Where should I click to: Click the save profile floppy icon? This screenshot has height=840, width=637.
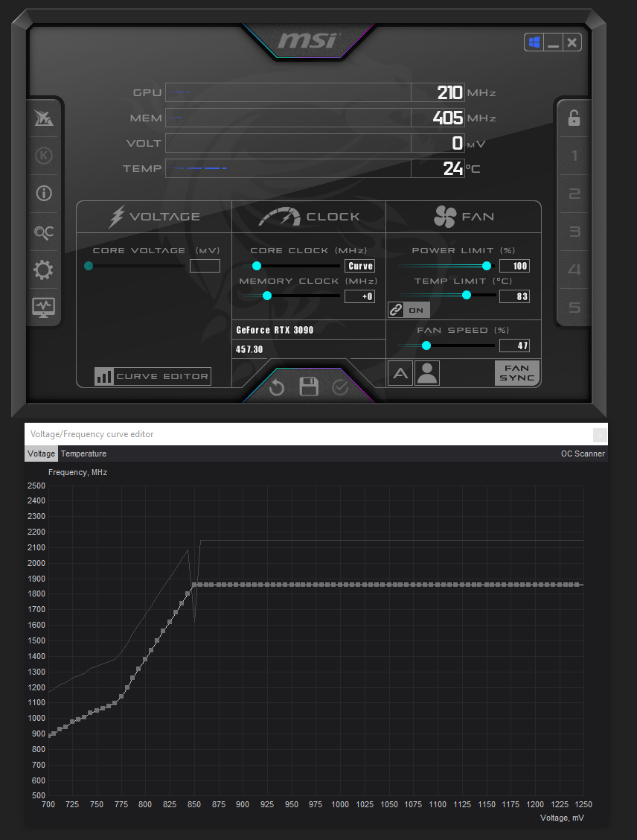tap(308, 386)
